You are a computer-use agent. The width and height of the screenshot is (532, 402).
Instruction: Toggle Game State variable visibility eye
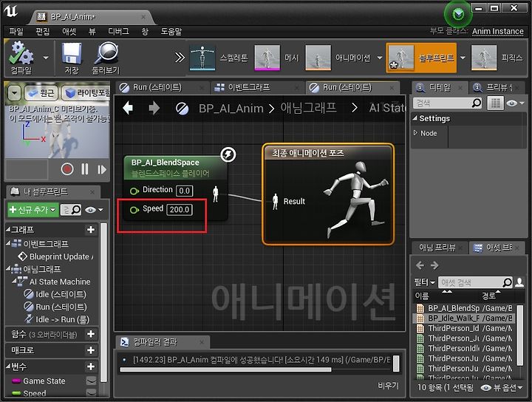click(x=91, y=381)
